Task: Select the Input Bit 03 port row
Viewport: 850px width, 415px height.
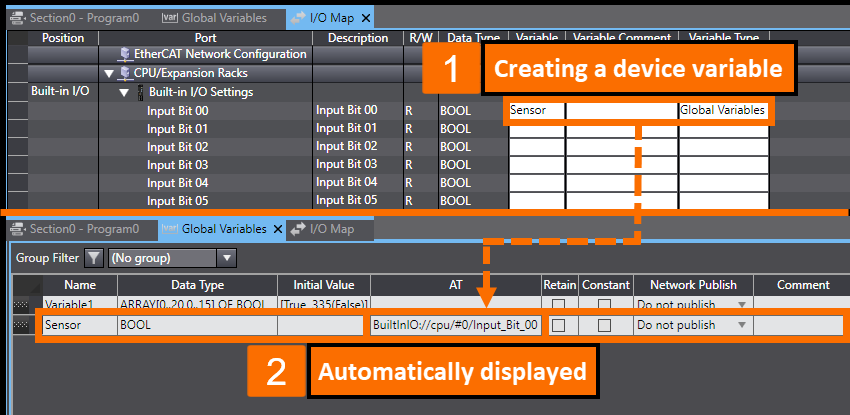Action: [x=177, y=165]
